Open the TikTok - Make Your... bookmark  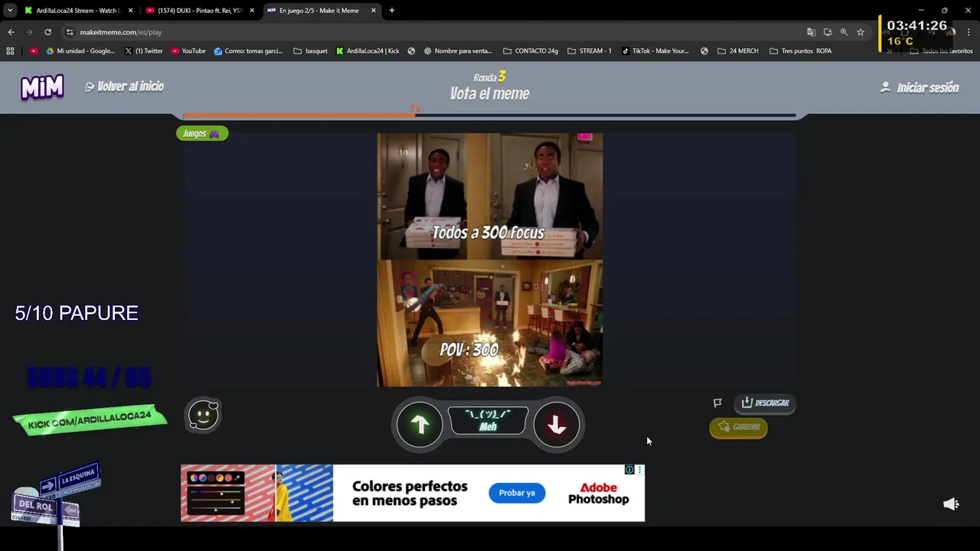click(655, 51)
